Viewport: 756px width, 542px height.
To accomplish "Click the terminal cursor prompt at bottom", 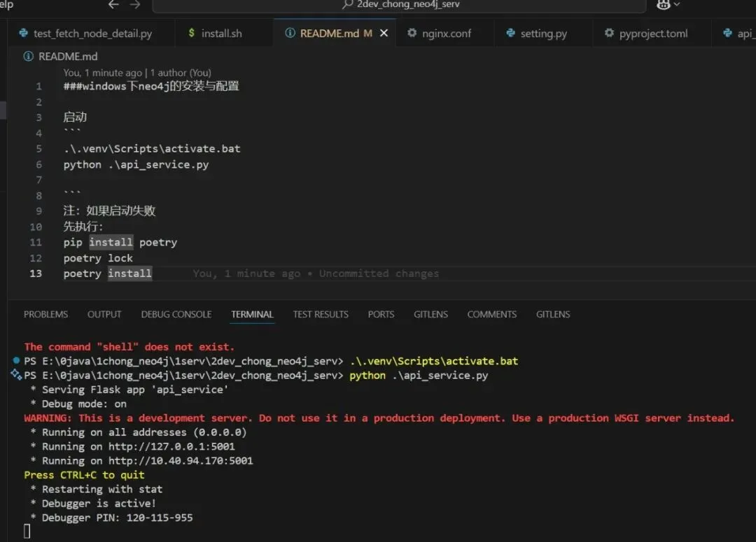I will click(27, 532).
